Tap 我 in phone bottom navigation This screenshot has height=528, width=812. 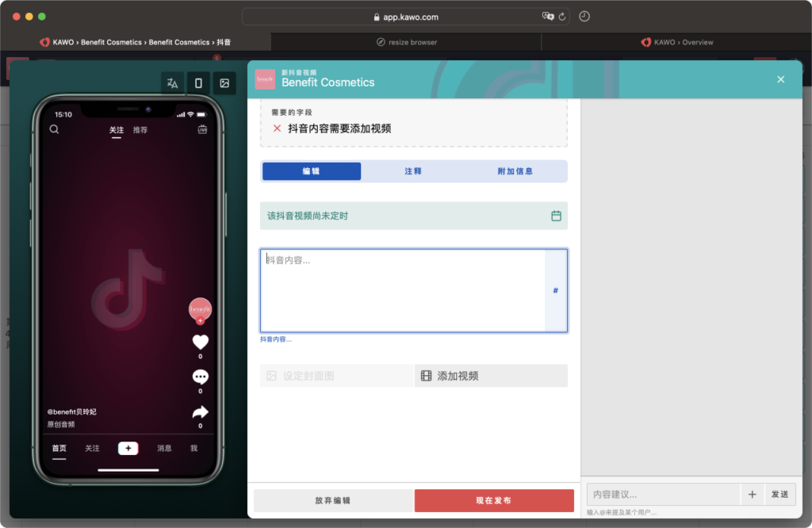point(193,448)
